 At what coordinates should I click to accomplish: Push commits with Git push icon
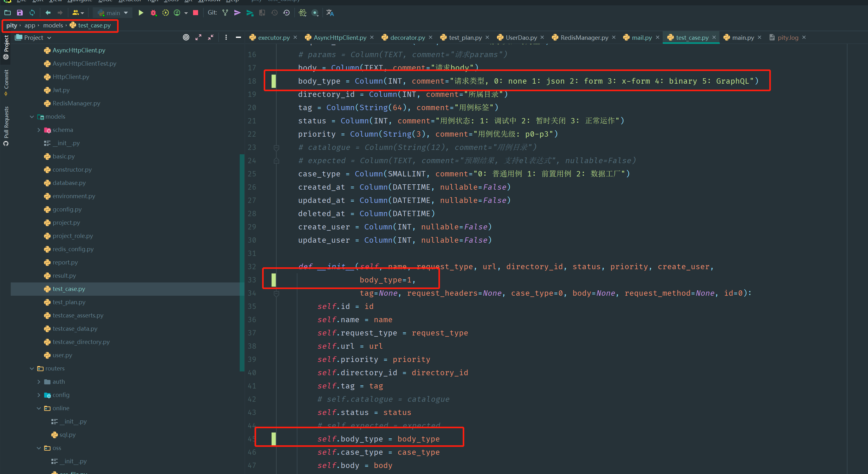tap(250, 13)
